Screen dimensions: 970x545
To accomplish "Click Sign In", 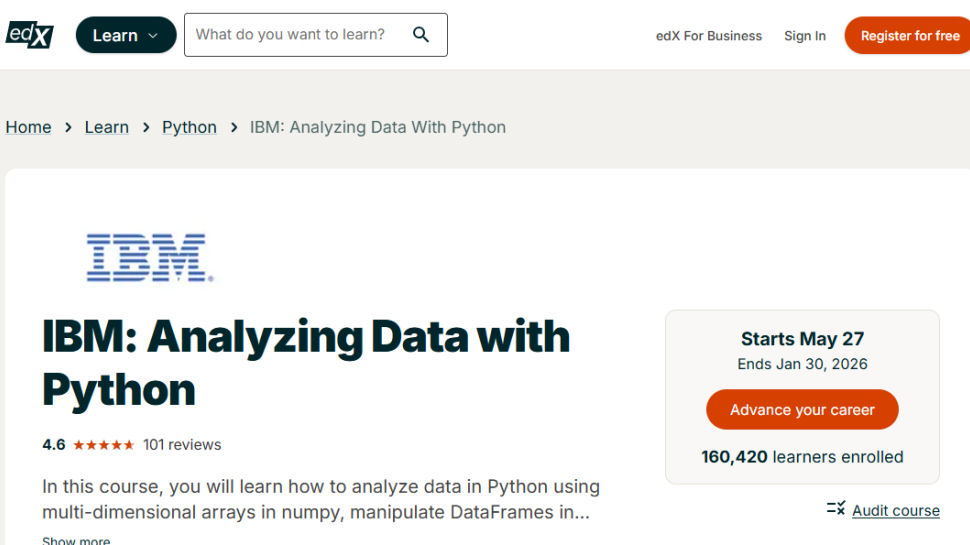I will [x=805, y=36].
